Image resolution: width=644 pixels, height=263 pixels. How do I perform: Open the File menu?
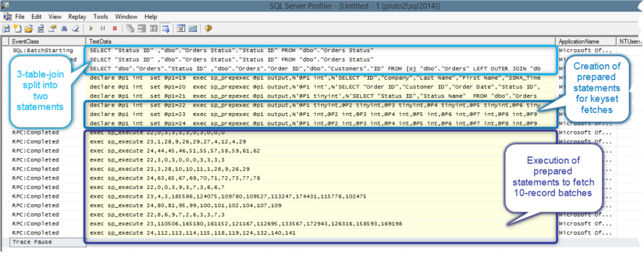pos(20,17)
